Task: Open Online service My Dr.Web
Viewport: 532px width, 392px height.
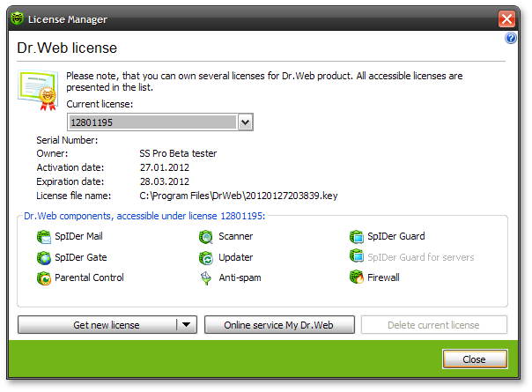Action: 279,325
